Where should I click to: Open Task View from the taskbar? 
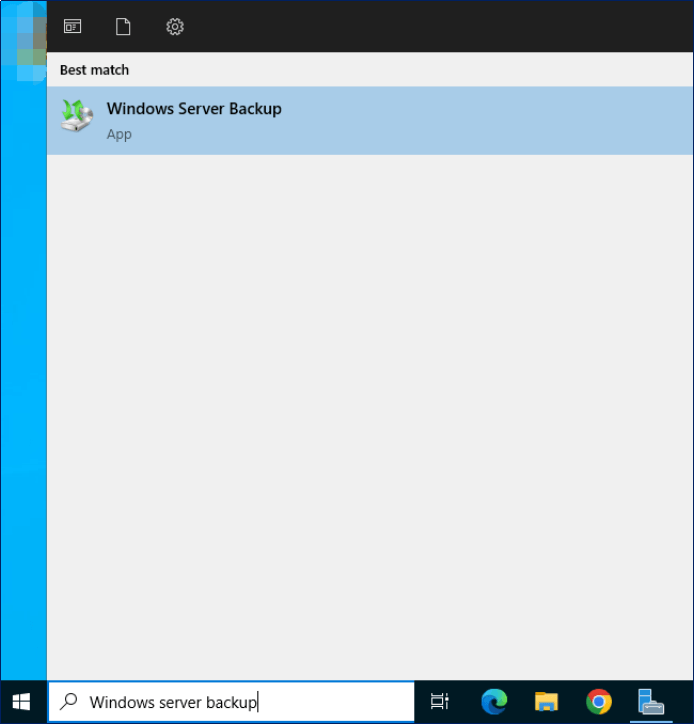pos(439,701)
